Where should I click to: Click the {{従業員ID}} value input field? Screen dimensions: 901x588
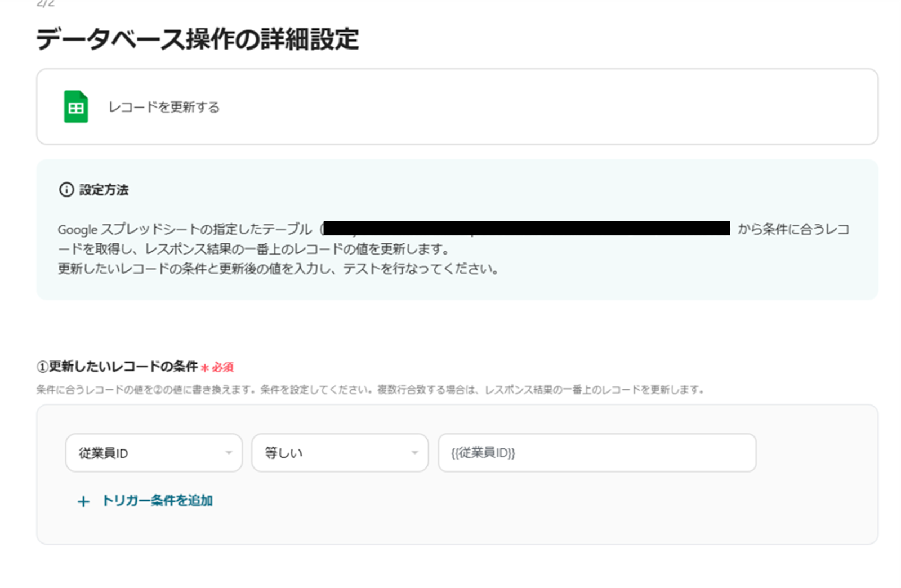[x=597, y=453]
